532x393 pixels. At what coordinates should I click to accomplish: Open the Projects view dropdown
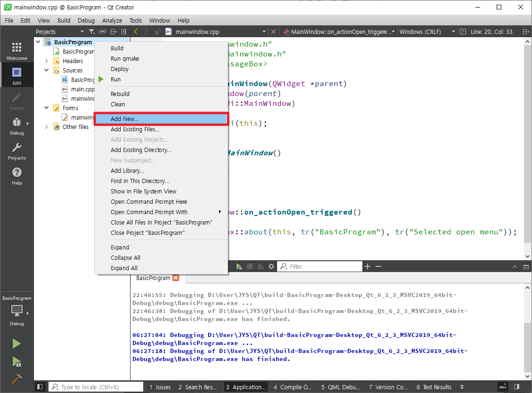(x=60, y=32)
